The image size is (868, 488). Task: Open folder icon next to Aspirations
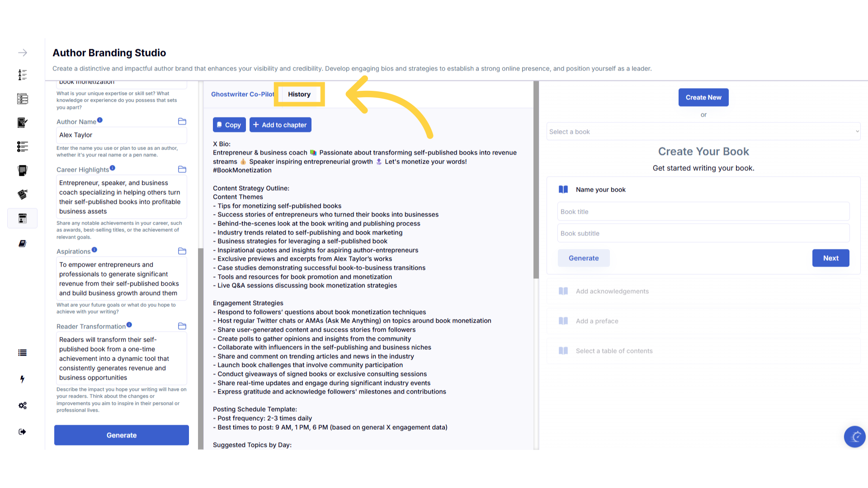pos(182,251)
